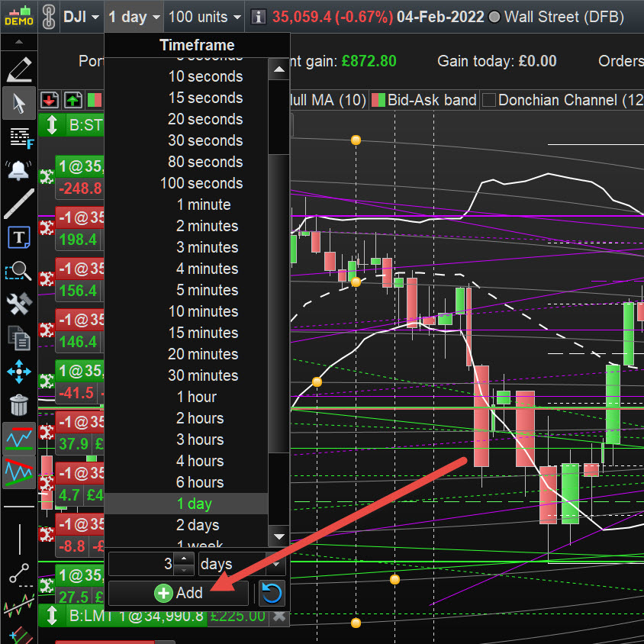Image resolution: width=644 pixels, height=644 pixels.
Task: Click the timeframe list scroll down arrow
Action: (279, 536)
